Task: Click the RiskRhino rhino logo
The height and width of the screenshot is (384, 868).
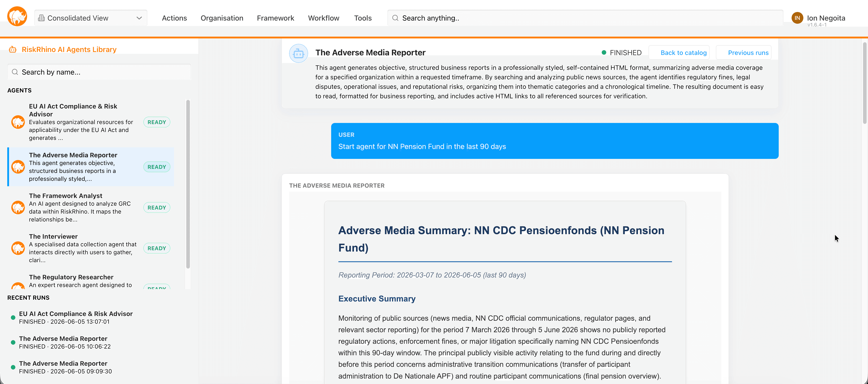Action: pos(17,16)
